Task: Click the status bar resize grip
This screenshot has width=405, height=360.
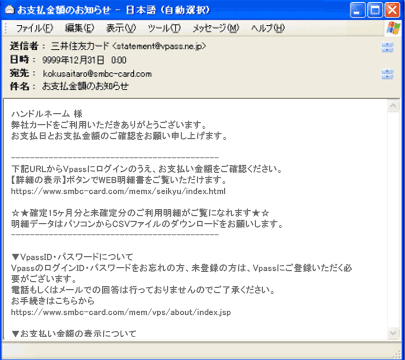Action: coord(397,354)
